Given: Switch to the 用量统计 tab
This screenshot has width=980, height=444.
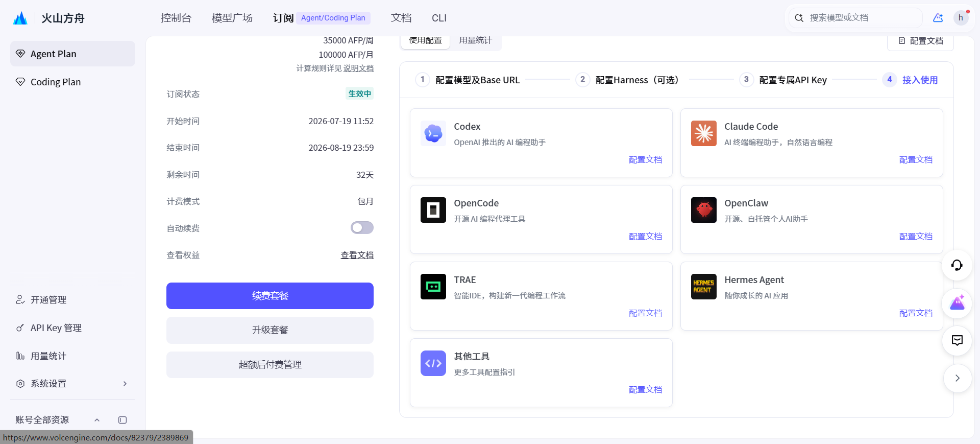Looking at the screenshot, I should [x=475, y=40].
